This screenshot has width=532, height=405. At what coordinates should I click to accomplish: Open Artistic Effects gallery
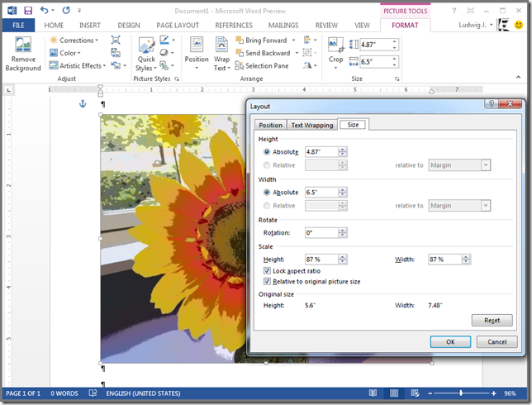(78, 65)
